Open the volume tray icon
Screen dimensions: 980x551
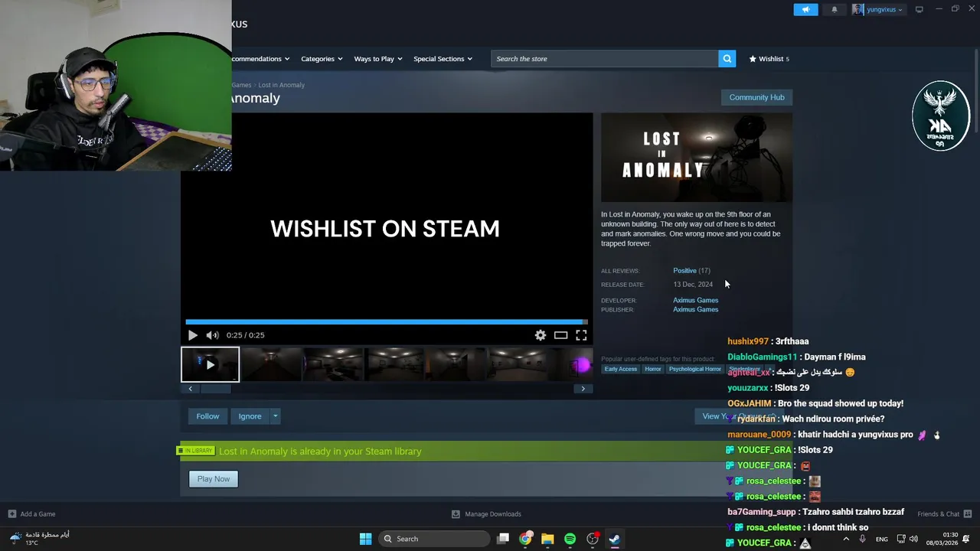(x=913, y=539)
